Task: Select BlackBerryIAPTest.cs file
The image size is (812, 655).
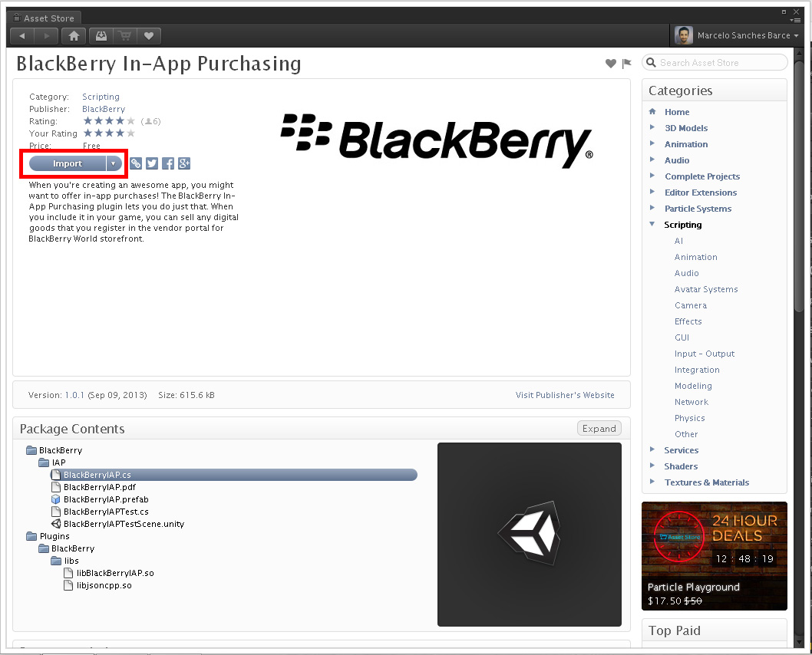Action: 106,512
